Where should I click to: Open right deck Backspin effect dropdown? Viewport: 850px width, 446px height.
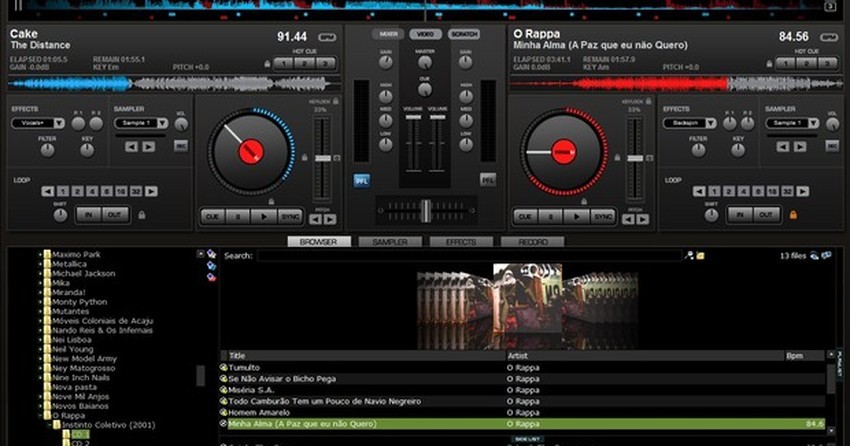pyautogui.click(x=690, y=123)
